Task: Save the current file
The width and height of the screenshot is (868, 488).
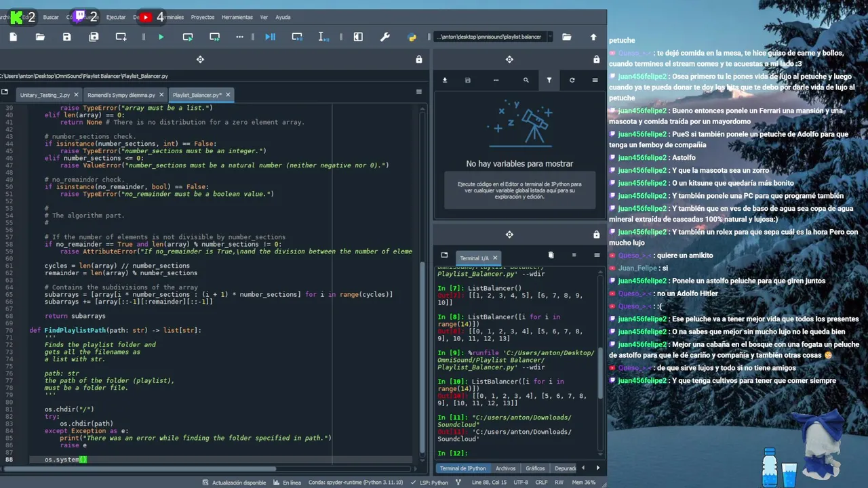Action: (x=66, y=37)
